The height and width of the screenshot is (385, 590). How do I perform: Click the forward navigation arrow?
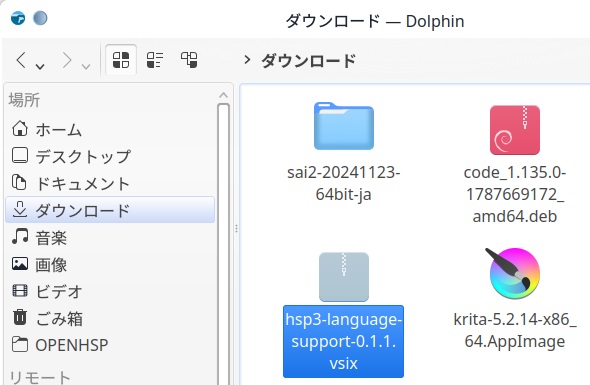click(x=67, y=60)
